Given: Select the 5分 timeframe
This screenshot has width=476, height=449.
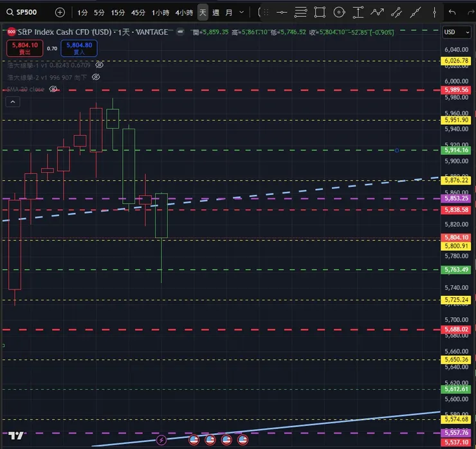Looking at the screenshot, I should point(99,13).
